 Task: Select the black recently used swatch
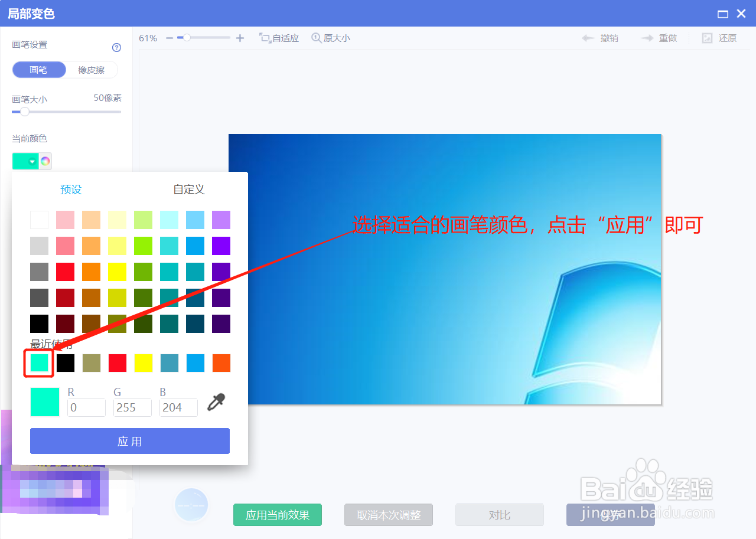click(66, 362)
